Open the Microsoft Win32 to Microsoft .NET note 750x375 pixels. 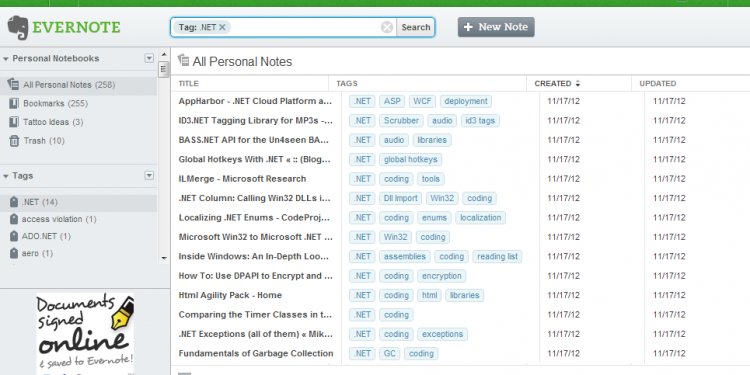pos(255,237)
